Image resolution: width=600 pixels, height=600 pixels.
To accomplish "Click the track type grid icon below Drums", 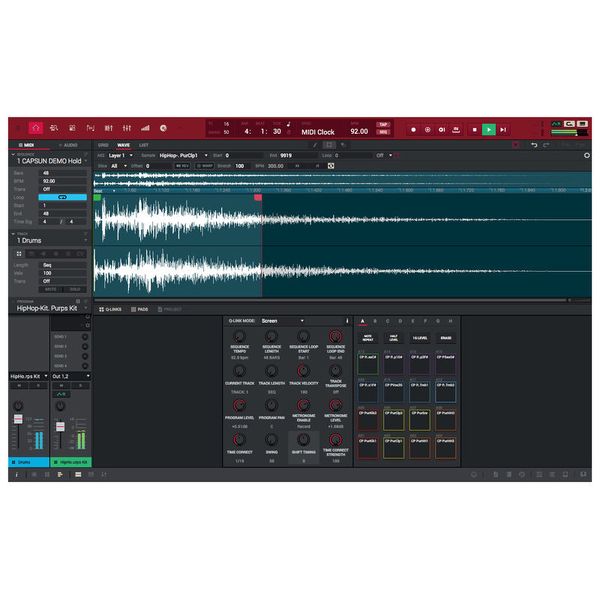I will point(19,254).
